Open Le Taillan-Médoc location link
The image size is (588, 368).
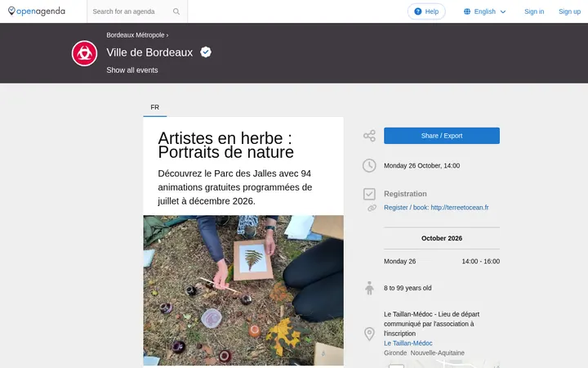point(408,343)
